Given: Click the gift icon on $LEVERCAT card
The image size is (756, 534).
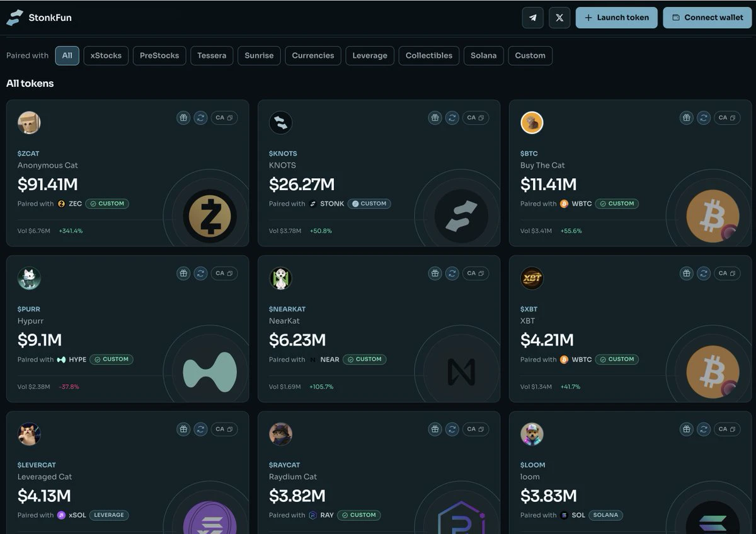Looking at the screenshot, I should 183,429.
